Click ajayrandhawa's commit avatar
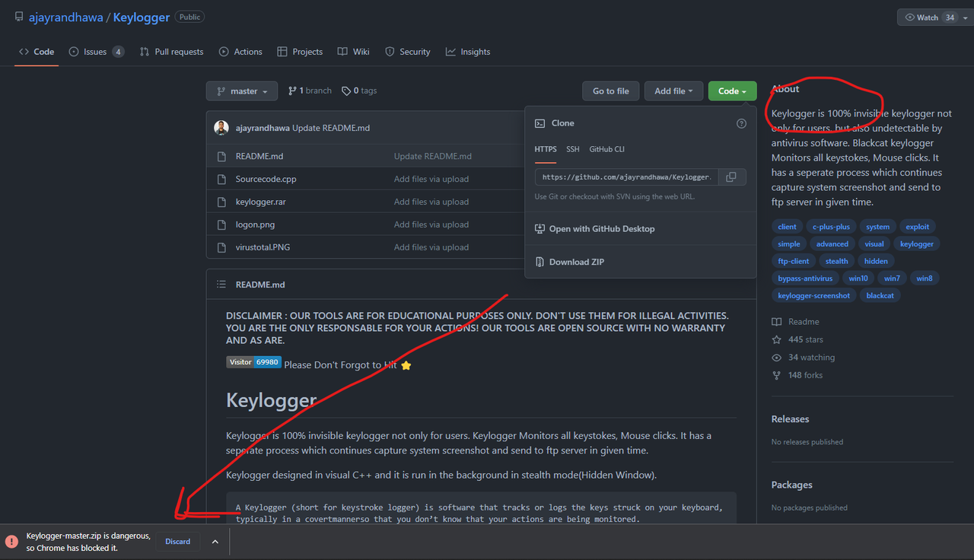The image size is (974, 560). click(221, 128)
